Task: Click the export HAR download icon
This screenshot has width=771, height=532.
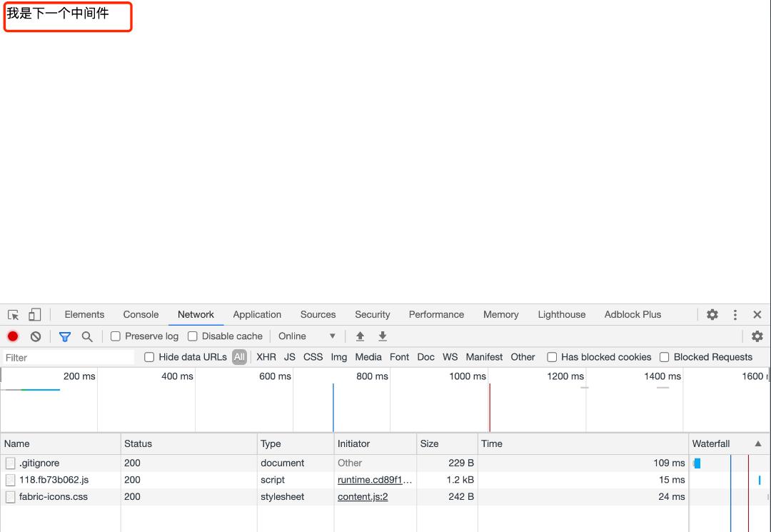Action: pyautogui.click(x=383, y=336)
